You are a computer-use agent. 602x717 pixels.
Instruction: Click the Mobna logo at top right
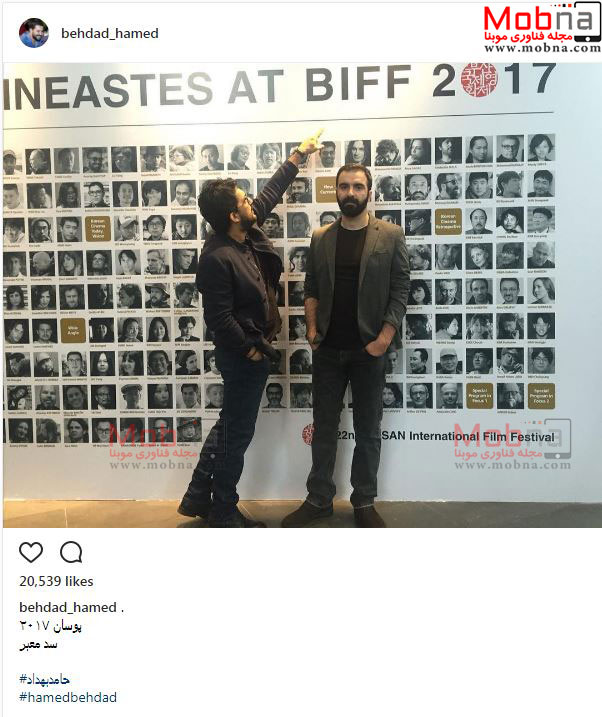click(542, 27)
